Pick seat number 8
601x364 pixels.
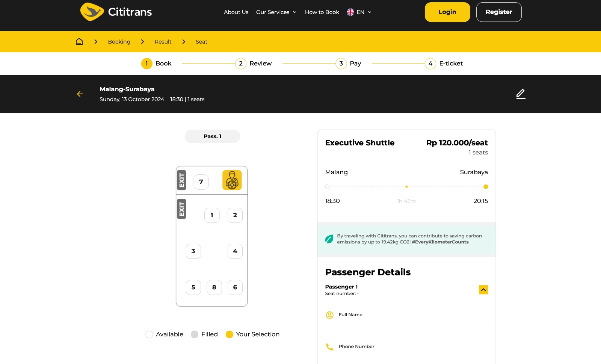[214, 287]
